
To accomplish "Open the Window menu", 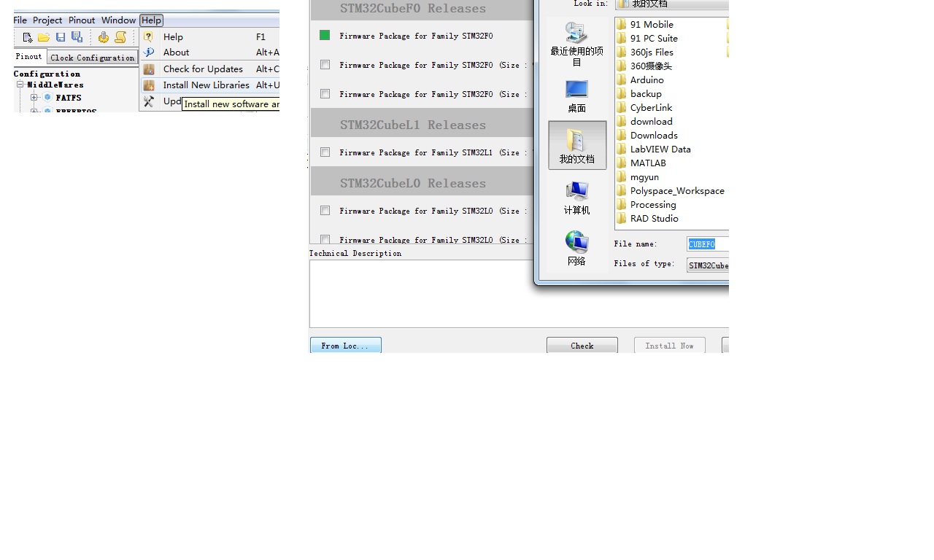I will click(118, 20).
